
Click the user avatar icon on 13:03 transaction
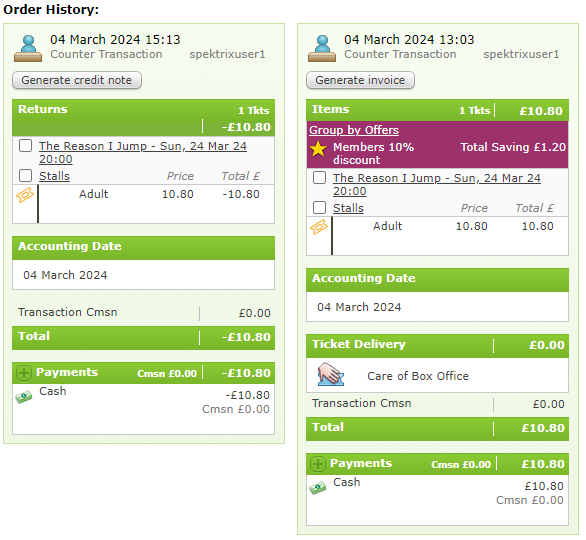322,48
